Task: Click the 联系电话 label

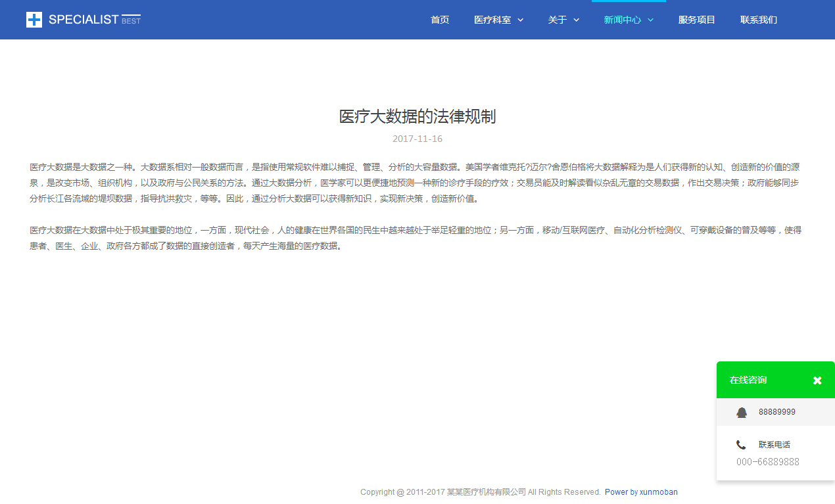Action: (x=774, y=445)
